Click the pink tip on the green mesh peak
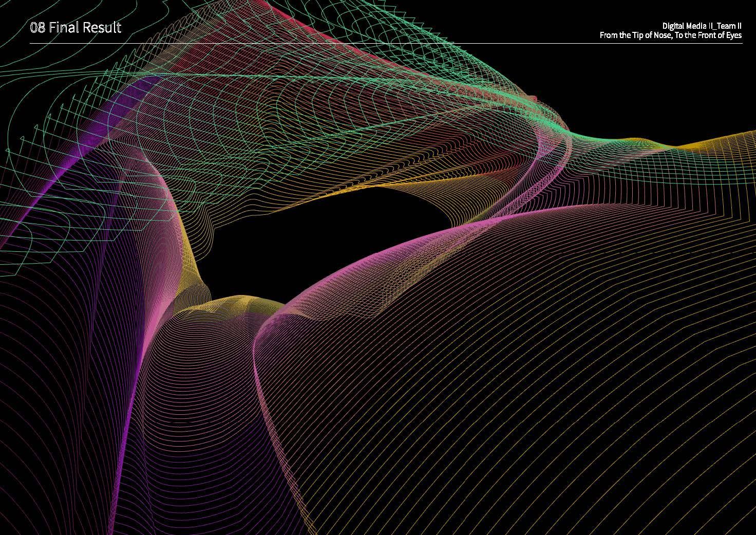 coord(534,98)
